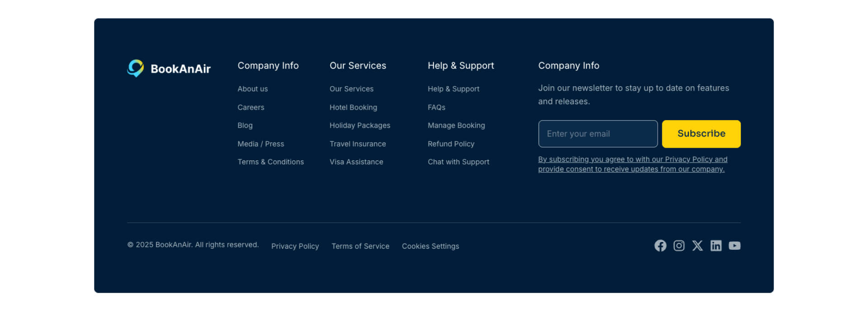This screenshot has height=312, width=868.
Task: Click the BookAnAir logo
Action: click(169, 69)
